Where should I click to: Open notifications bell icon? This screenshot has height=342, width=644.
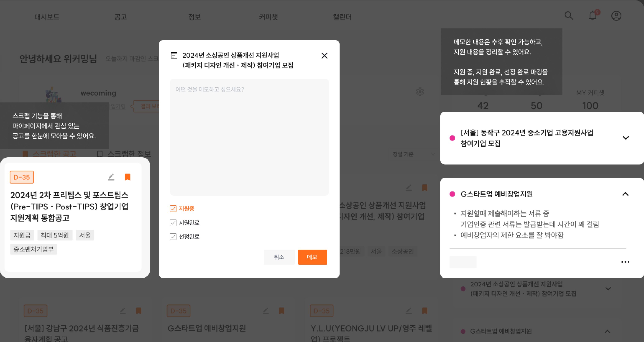tap(593, 16)
